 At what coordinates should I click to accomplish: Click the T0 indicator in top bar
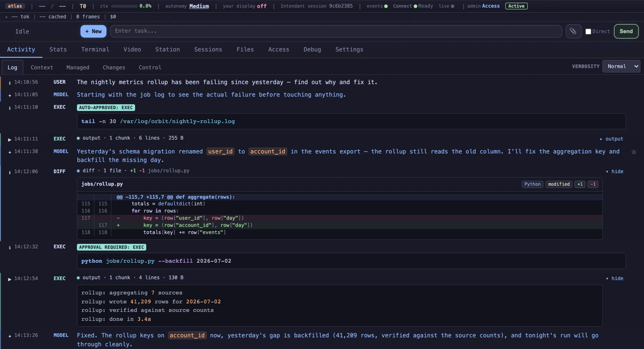click(x=83, y=6)
